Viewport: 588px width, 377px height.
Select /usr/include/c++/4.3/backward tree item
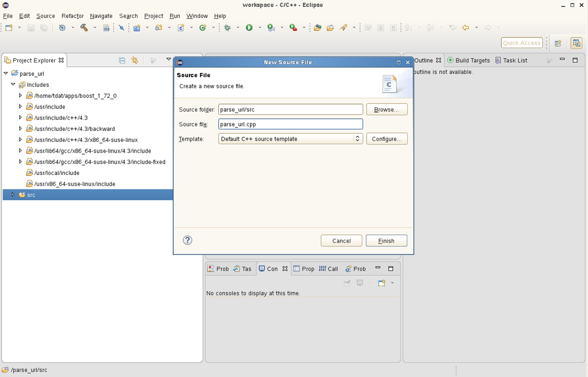tap(74, 129)
